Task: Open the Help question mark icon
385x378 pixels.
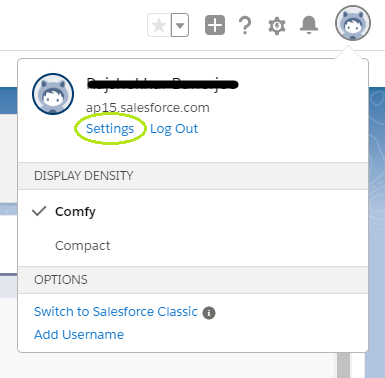Action: point(245,25)
